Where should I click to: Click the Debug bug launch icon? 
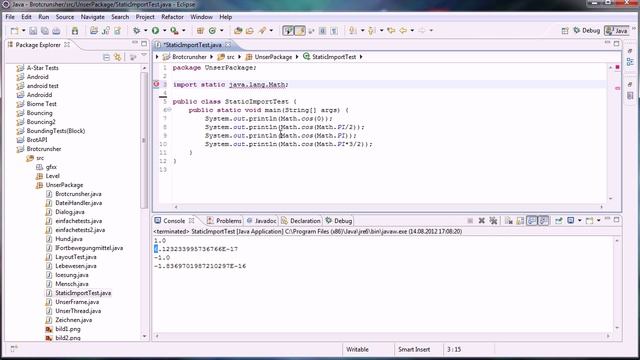point(136,31)
